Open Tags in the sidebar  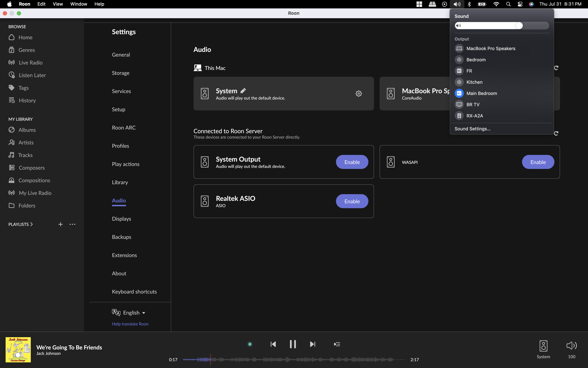[x=19, y=88]
